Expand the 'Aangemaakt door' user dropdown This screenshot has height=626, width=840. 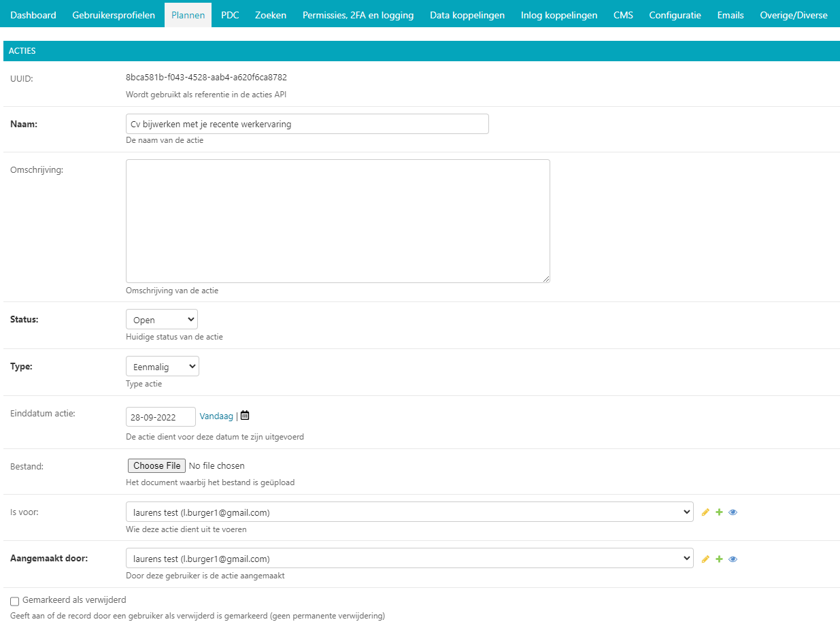409,559
